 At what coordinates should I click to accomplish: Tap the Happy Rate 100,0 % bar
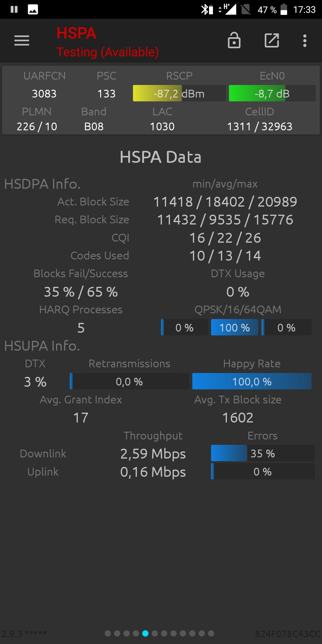[x=252, y=381]
